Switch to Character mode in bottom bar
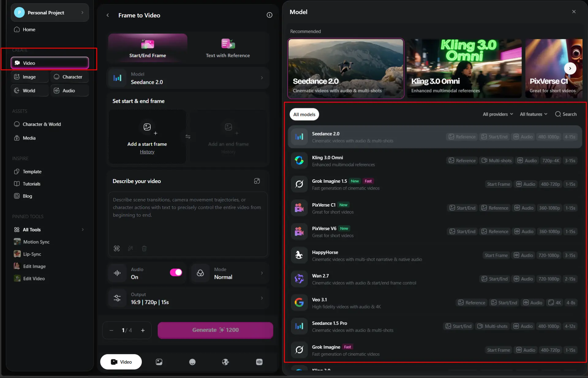The height and width of the screenshot is (378, 588). [x=192, y=362]
